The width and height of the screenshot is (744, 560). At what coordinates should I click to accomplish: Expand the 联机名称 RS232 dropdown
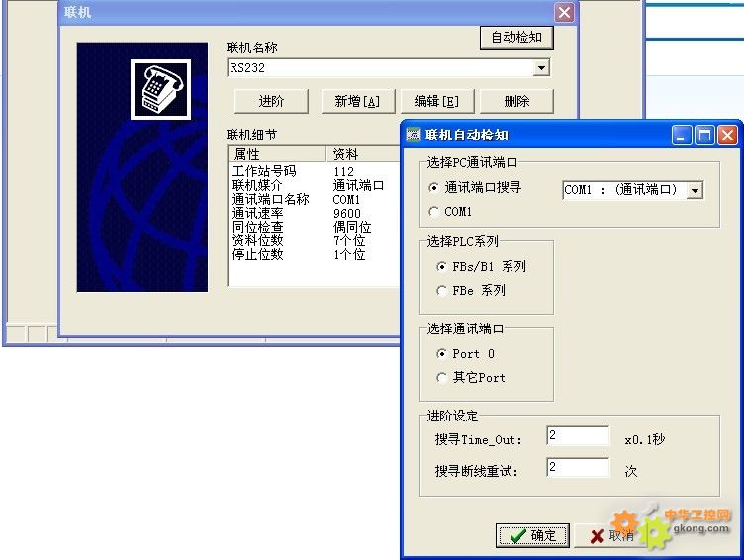click(541, 68)
